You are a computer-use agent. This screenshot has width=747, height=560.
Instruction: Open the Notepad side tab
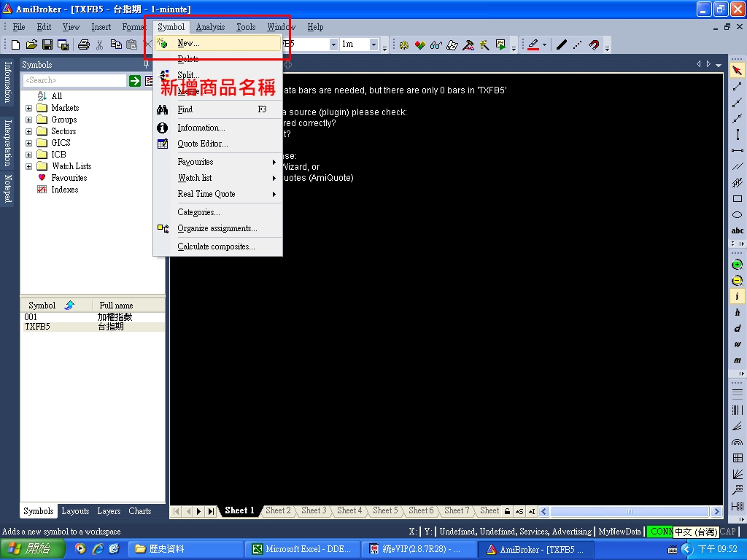click(7, 189)
